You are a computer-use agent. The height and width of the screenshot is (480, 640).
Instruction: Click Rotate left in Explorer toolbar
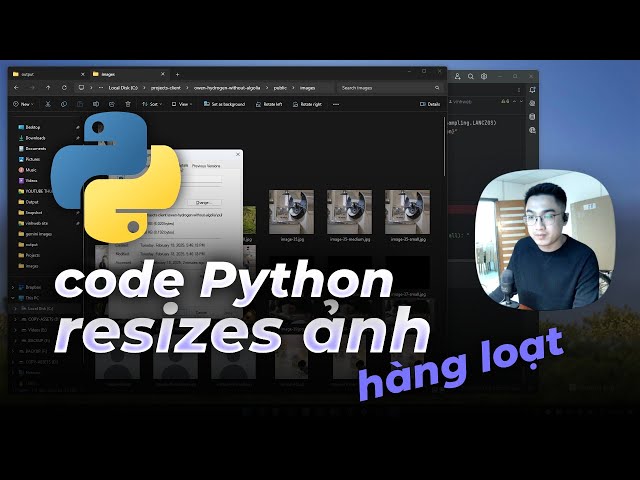pyautogui.click(x=269, y=104)
